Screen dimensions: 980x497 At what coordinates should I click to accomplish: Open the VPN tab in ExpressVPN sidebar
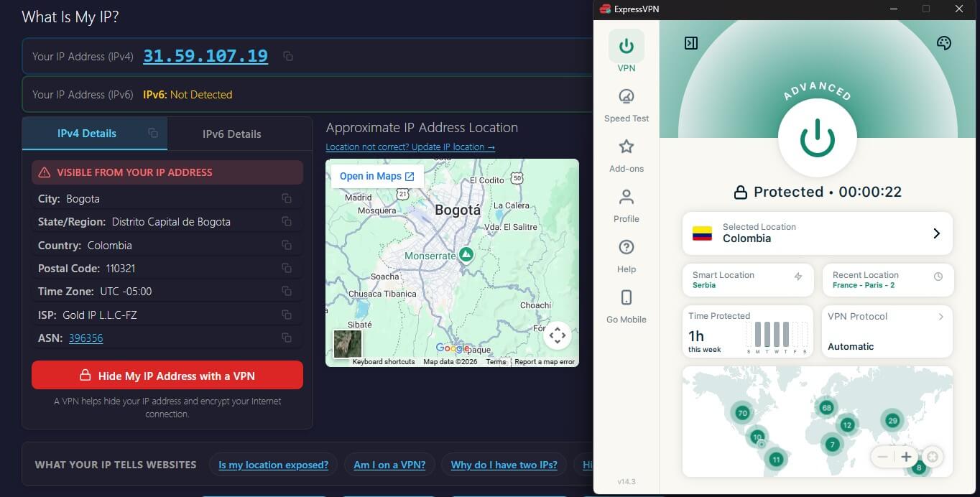pyautogui.click(x=627, y=52)
